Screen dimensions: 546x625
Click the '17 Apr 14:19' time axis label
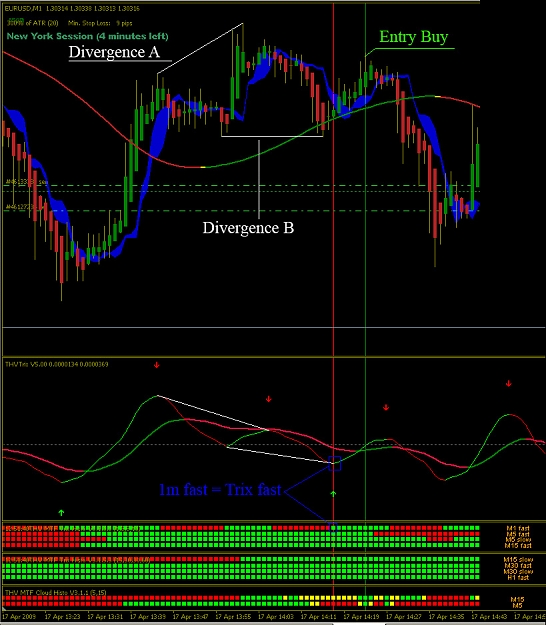pos(361,617)
